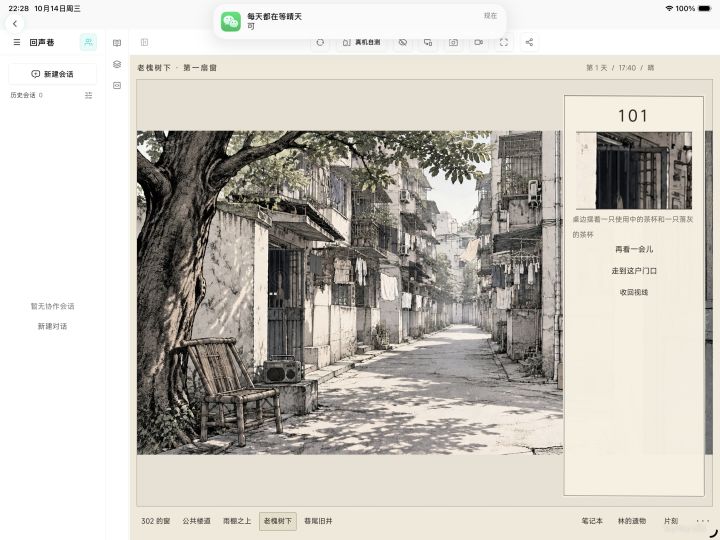Screen dimensions: 720x540
Task: Click the refresh icon in toolbar
Action: (x=320, y=42)
